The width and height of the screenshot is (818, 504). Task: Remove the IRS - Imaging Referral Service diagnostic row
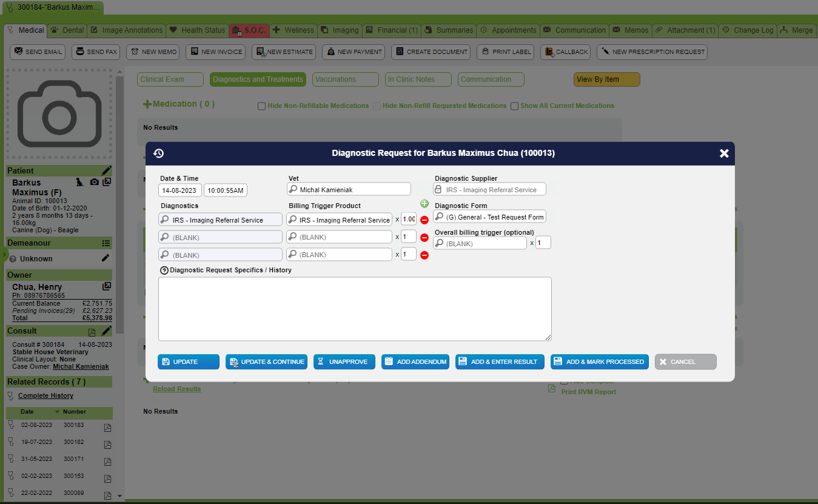tap(424, 220)
